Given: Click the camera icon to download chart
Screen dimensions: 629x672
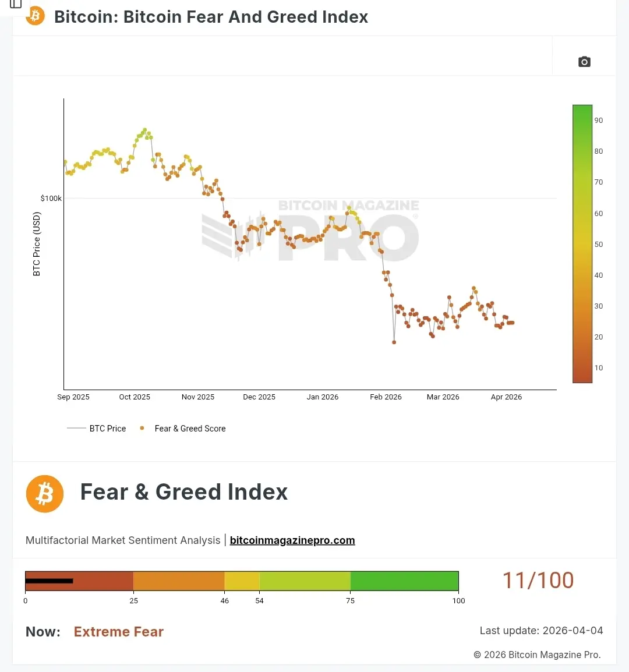Looking at the screenshot, I should 584,62.
